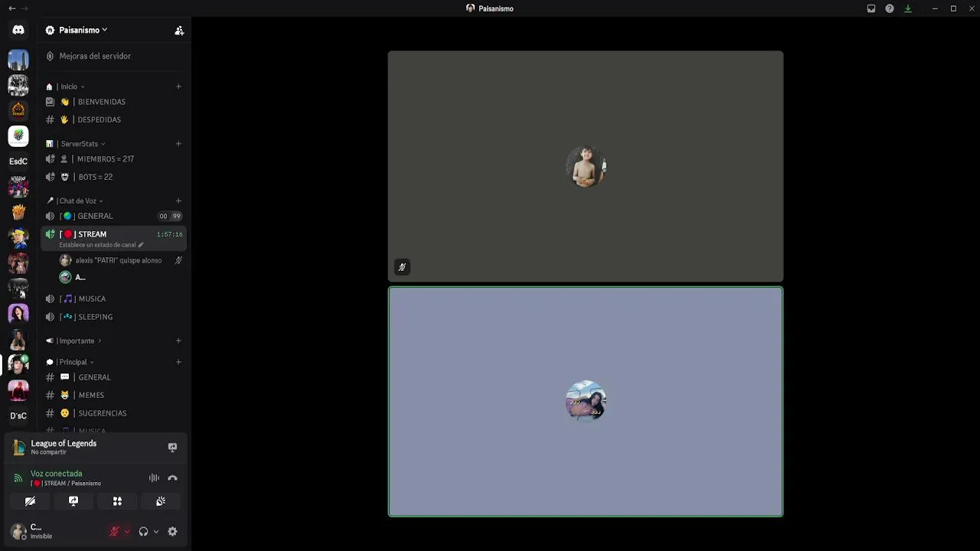Open the activities launcher icon
Viewport: 980px width, 551px height.
point(117,501)
